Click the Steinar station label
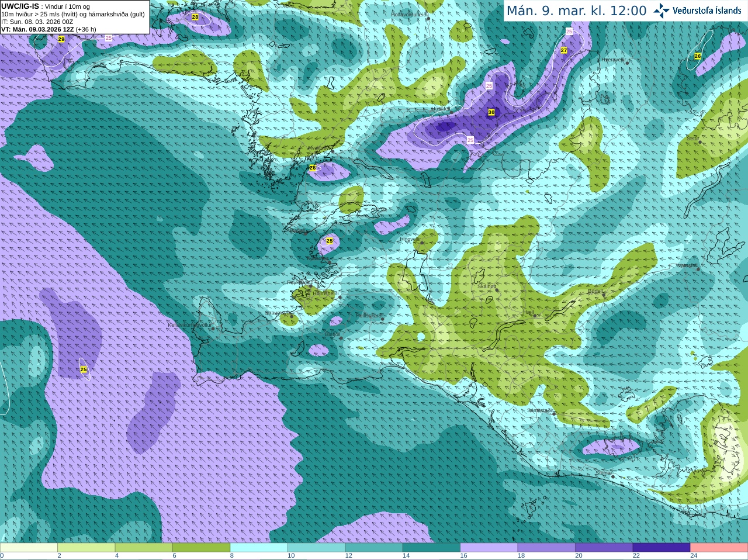748x560 pixels. click(x=603, y=472)
